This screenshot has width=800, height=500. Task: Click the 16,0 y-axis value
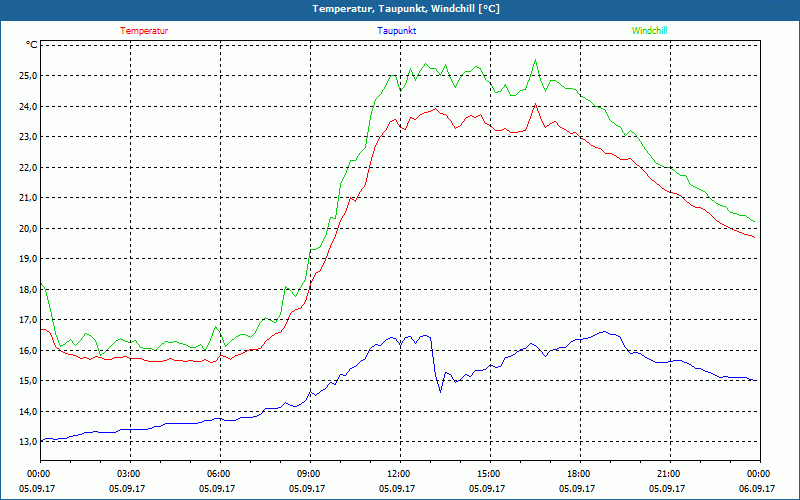(28, 351)
